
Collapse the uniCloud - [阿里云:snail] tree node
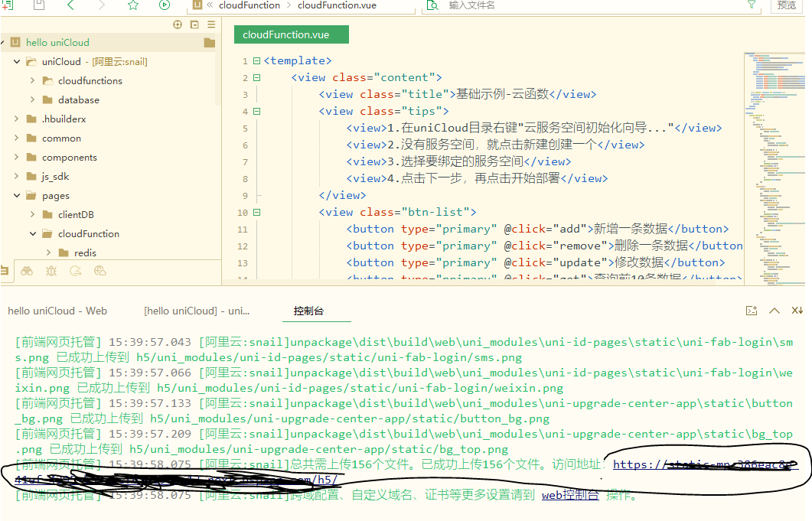17,61
